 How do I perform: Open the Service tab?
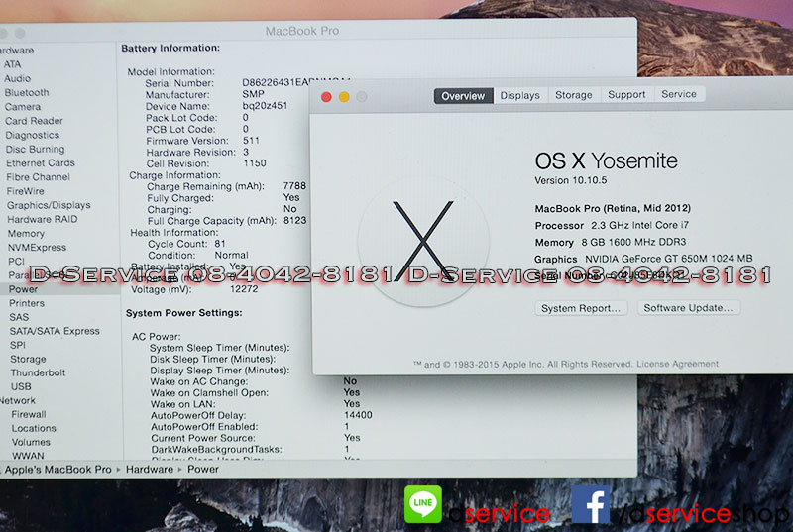point(679,94)
